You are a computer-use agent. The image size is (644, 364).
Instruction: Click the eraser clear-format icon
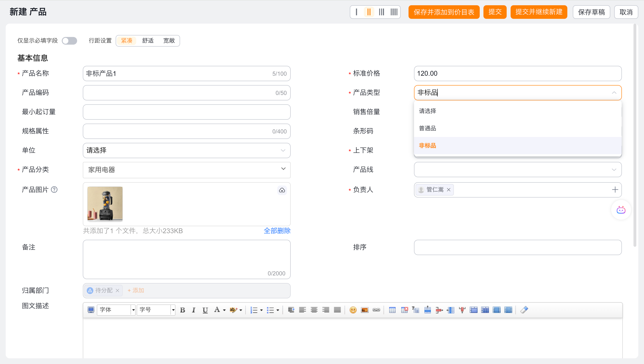[x=524, y=310]
